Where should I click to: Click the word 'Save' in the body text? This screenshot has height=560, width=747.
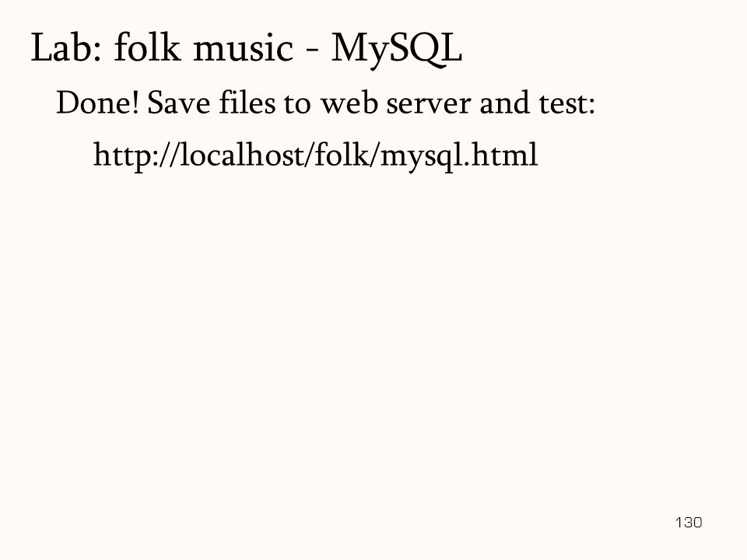pyautogui.click(x=179, y=103)
